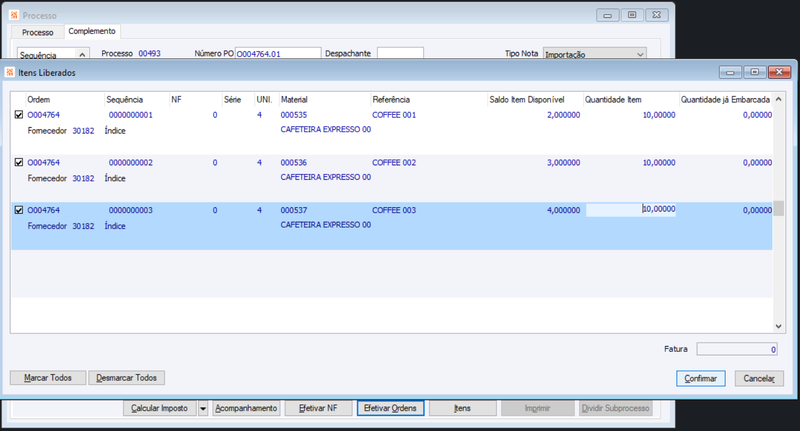Click saldo value 2,000000
The height and width of the screenshot is (431, 800).
tap(563, 115)
